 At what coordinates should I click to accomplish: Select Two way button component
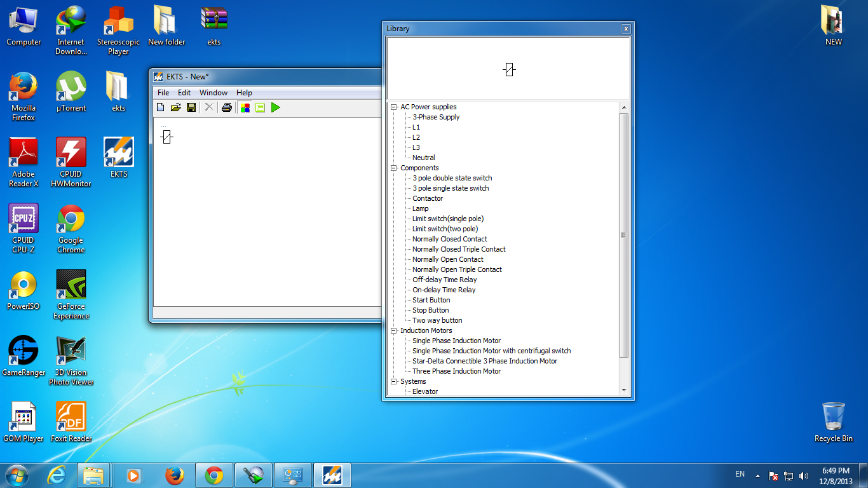(x=438, y=320)
